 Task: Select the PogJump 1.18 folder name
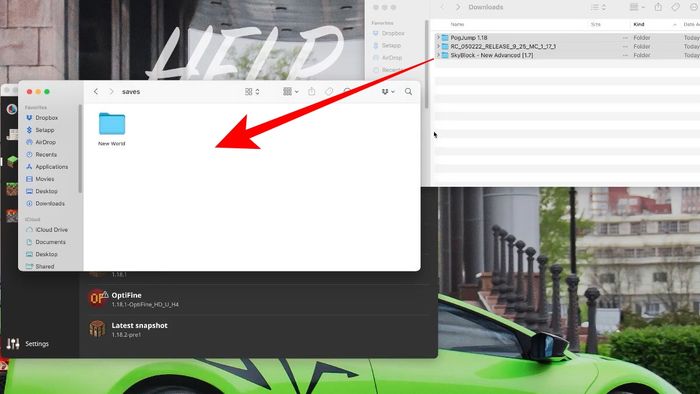(469, 37)
